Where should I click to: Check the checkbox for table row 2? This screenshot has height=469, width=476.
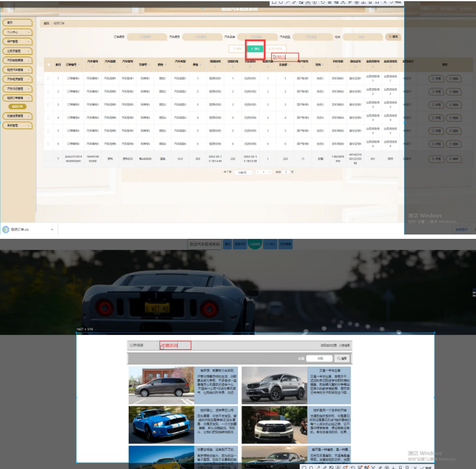pos(48,91)
